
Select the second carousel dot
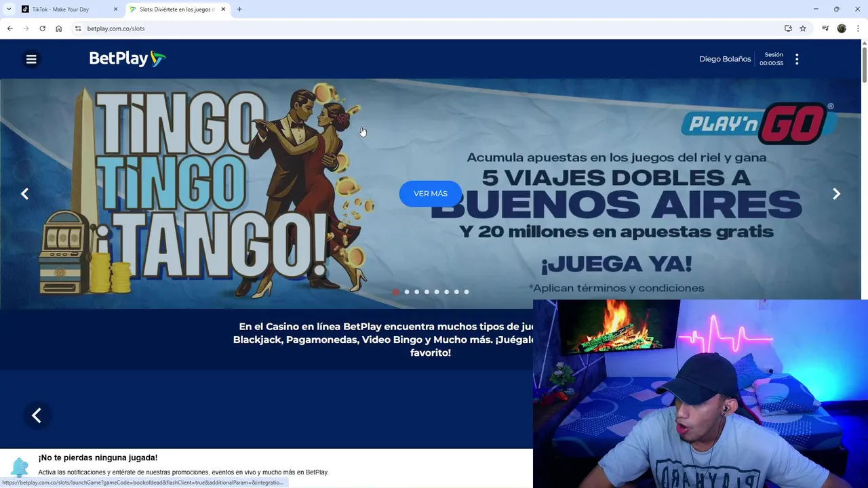point(407,292)
